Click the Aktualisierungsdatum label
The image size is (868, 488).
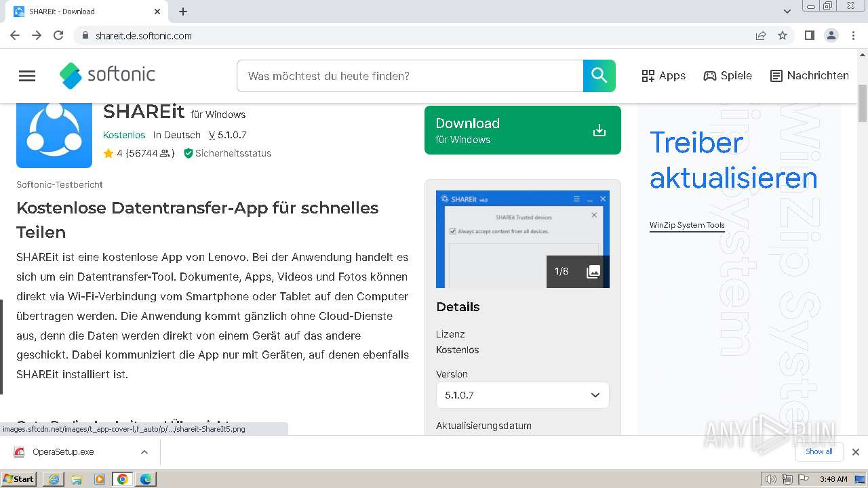pyautogui.click(x=484, y=426)
